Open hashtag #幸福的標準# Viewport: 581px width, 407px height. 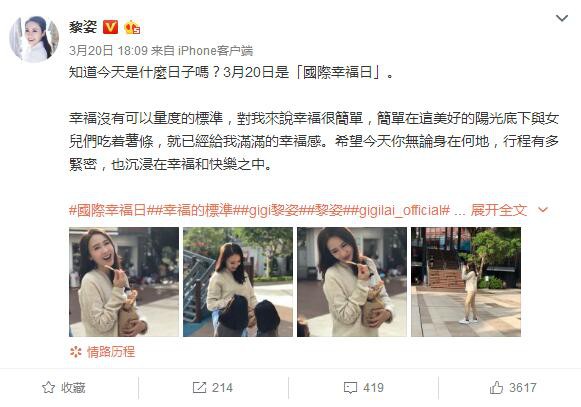pyautogui.click(x=195, y=210)
